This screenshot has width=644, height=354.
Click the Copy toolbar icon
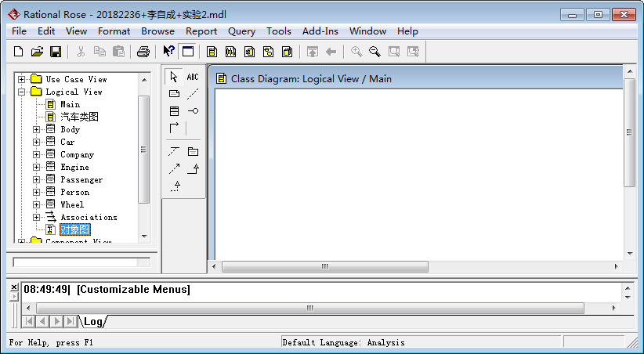(99, 52)
